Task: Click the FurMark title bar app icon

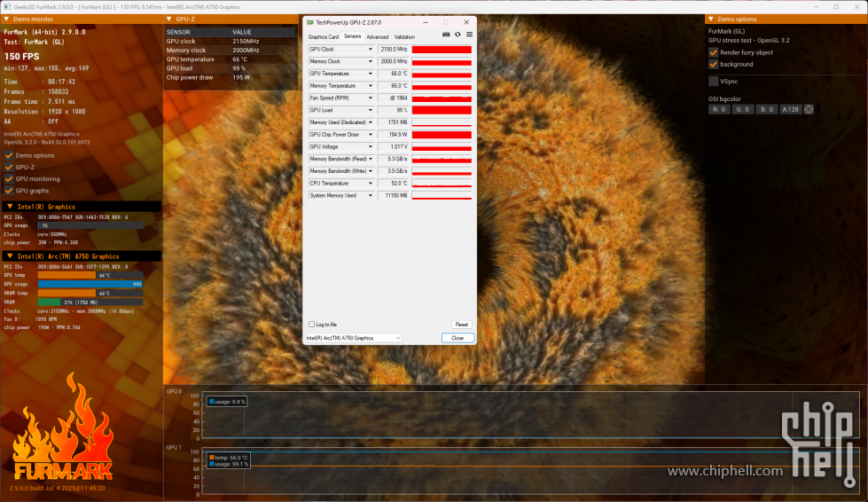Action: [x=7, y=6]
